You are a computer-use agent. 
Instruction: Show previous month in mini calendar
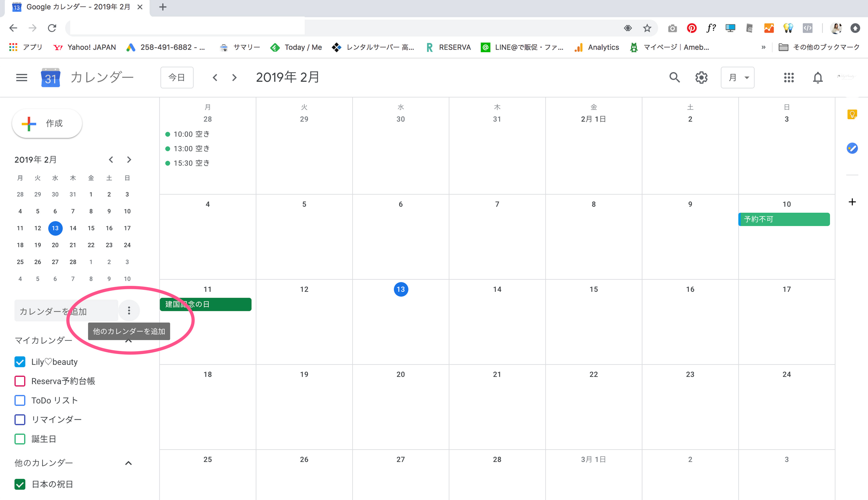click(111, 160)
